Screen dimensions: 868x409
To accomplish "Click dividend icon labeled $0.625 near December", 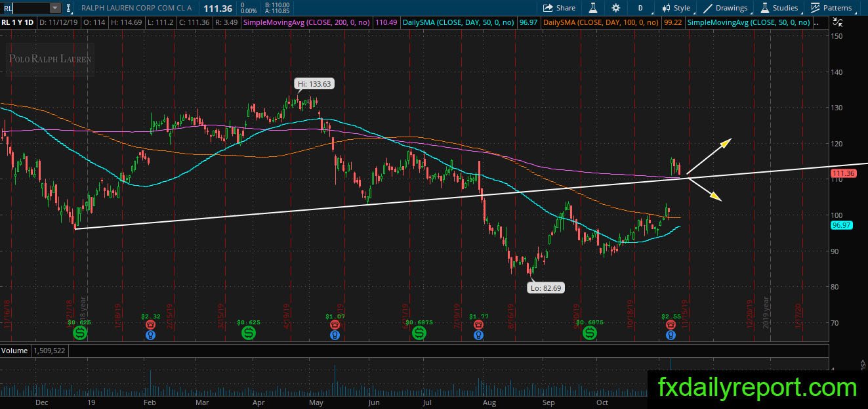I will [79, 333].
